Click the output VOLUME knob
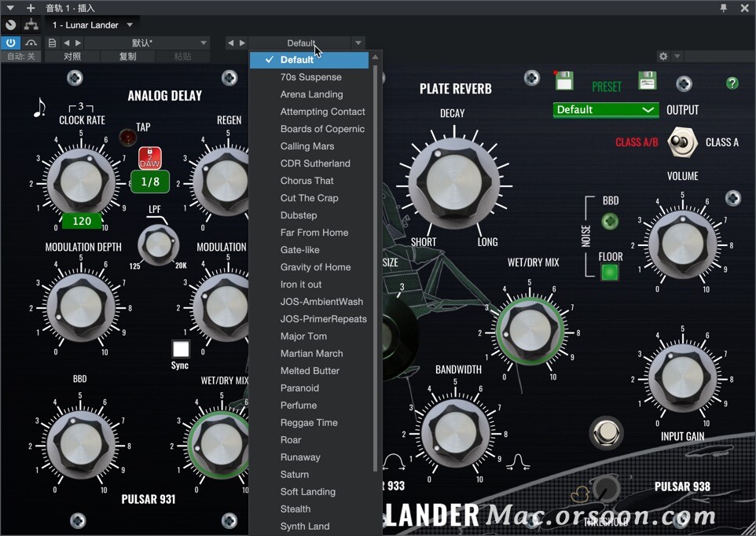Screen dimensions: 756x536 tap(682, 244)
